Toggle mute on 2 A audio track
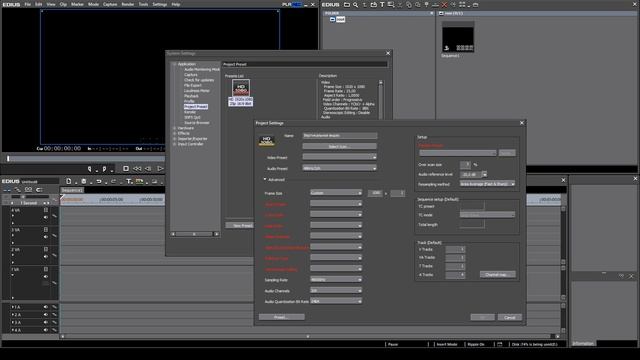The height and width of the screenshot is (360, 640). point(46,315)
